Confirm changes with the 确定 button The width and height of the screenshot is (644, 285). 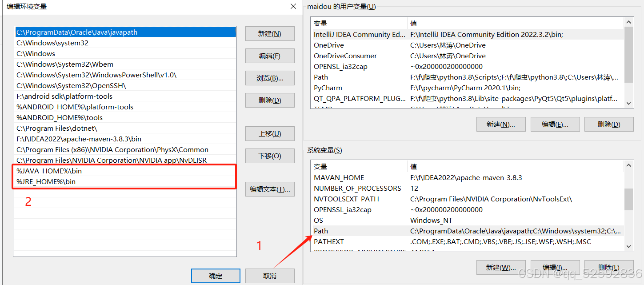pos(216,276)
